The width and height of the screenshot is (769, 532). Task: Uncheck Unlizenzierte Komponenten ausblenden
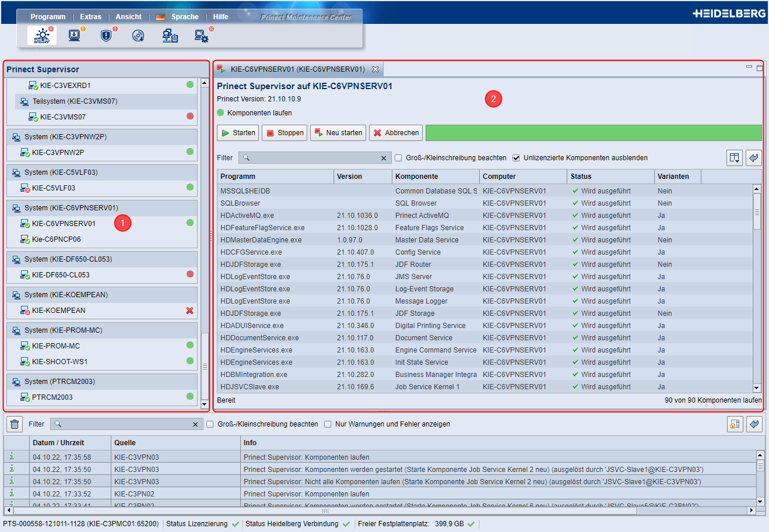516,158
